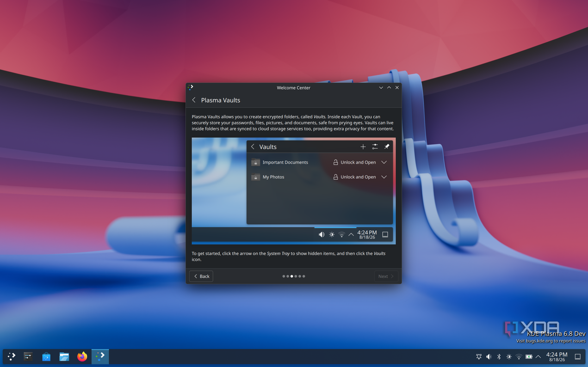This screenshot has height=367, width=588.
Task: Open brightness and color tray icon
Action: tap(509, 357)
